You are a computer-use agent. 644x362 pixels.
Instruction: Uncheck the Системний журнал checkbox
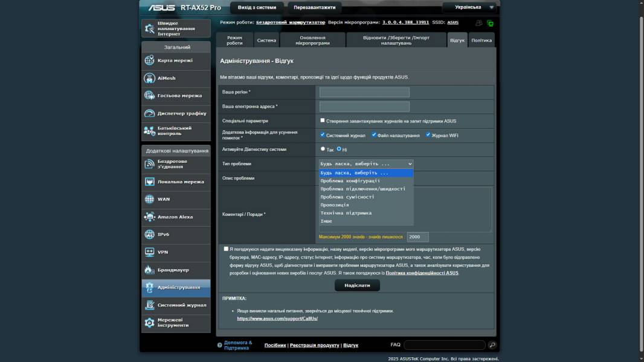coord(323,135)
